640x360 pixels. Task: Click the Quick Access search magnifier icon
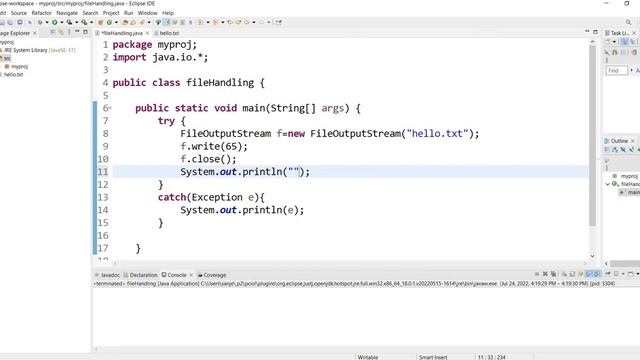(x=629, y=22)
